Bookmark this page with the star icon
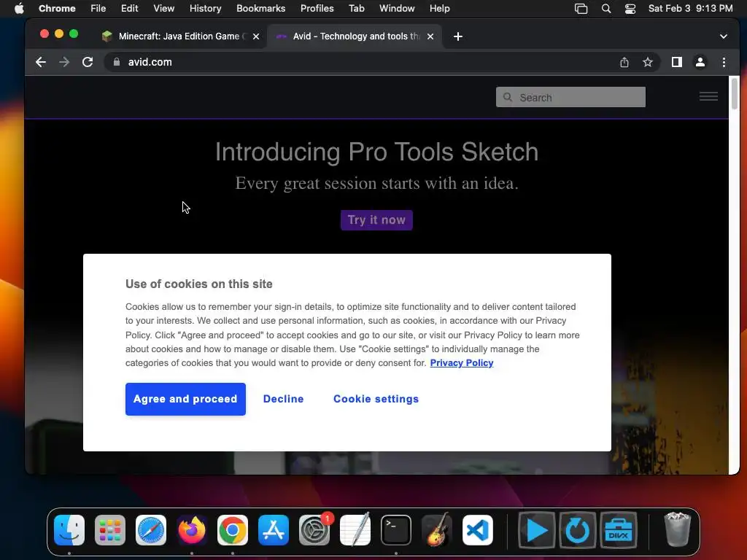747x560 pixels. [x=648, y=62]
